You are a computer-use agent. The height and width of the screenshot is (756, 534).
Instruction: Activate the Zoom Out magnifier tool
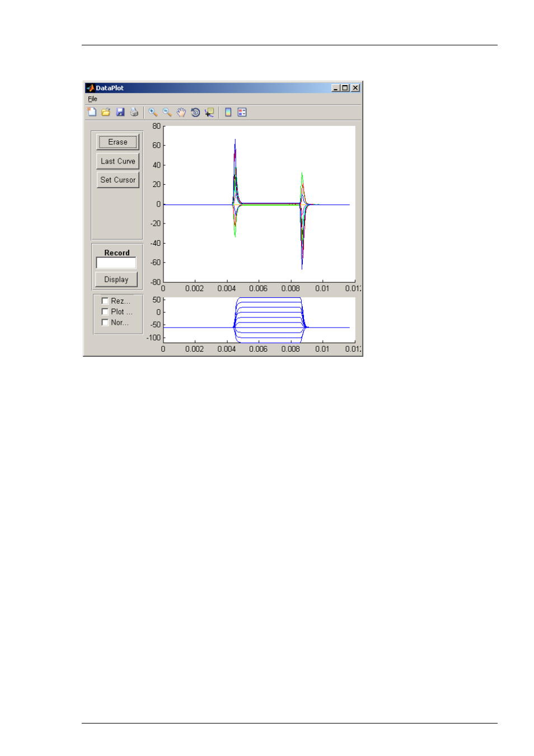[167, 112]
